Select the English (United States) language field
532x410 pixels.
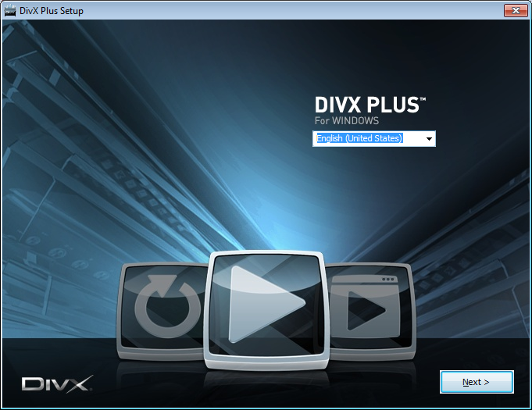coord(374,139)
